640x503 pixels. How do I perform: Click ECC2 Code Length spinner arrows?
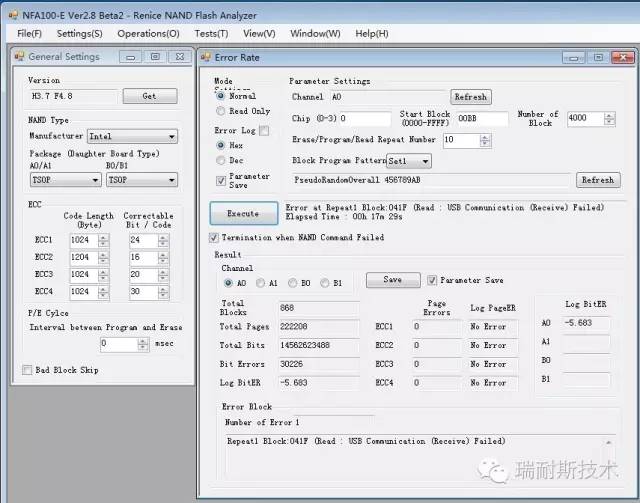tap(104, 258)
